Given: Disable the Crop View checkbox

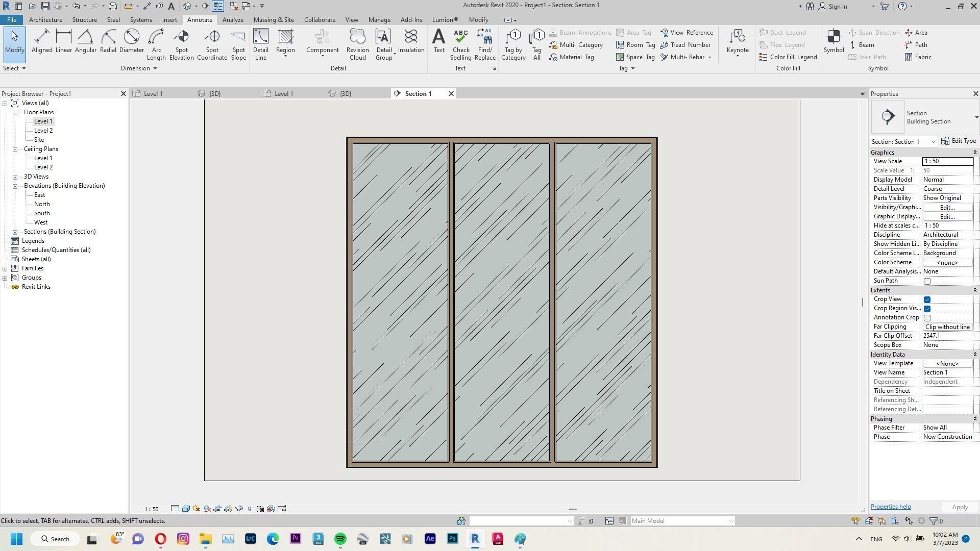Looking at the screenshot, I should click(x=927, y=299).
